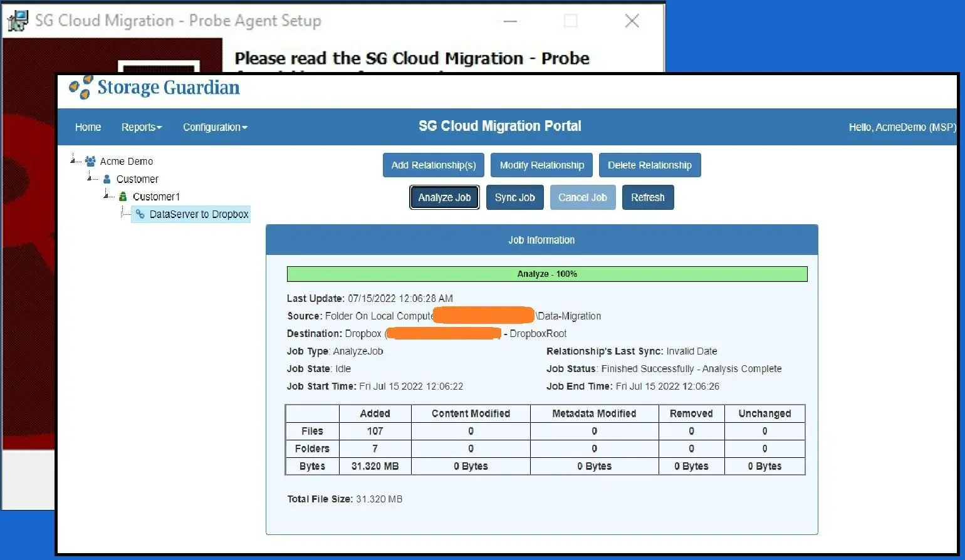This screenshot has height=560, width=965.
Task: Click the Customer user icon
Action: 107,179
